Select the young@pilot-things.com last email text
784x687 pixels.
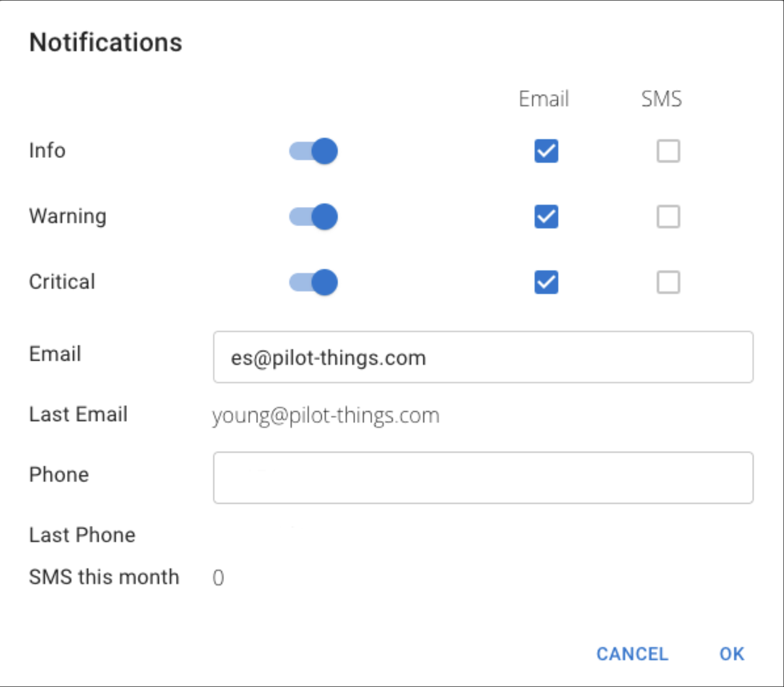(326, 416)
